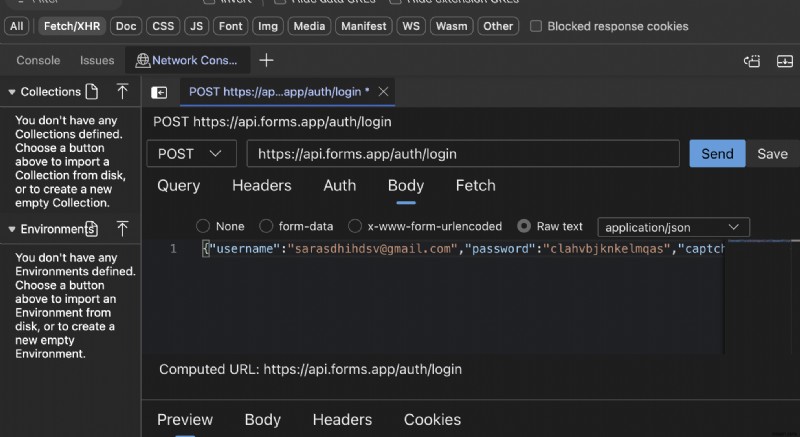
Task: Import Environment from disk arrow icon
Action: [122, 229]
